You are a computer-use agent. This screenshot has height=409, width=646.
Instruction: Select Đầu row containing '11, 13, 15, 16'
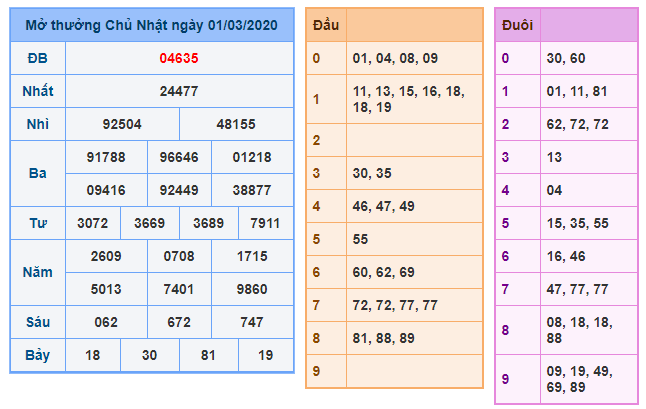(x=414, y=99)
